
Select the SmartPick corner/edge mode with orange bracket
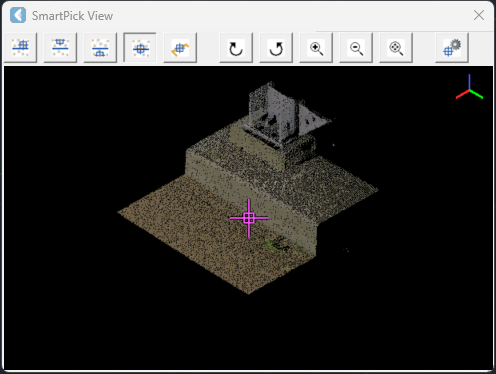pyautogui.click(x=180, y=48)
